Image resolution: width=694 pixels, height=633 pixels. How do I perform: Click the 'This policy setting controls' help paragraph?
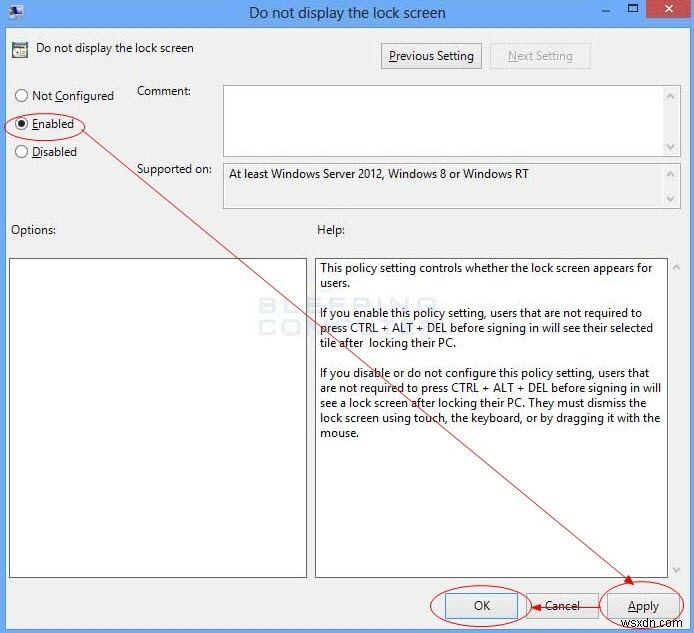click(x=486, y=275)
